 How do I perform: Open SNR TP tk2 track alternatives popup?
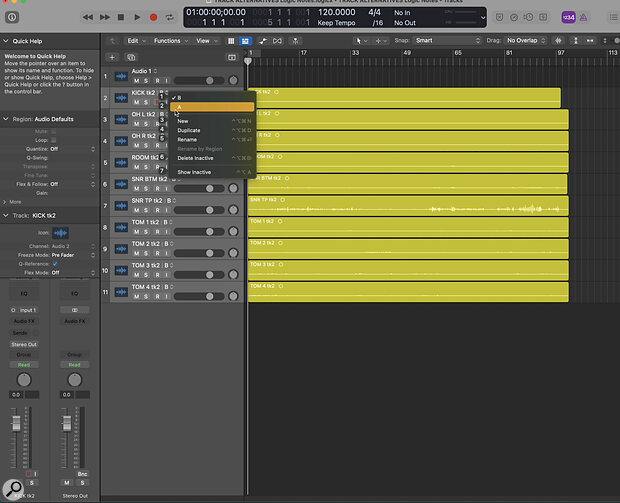(172, 200)
